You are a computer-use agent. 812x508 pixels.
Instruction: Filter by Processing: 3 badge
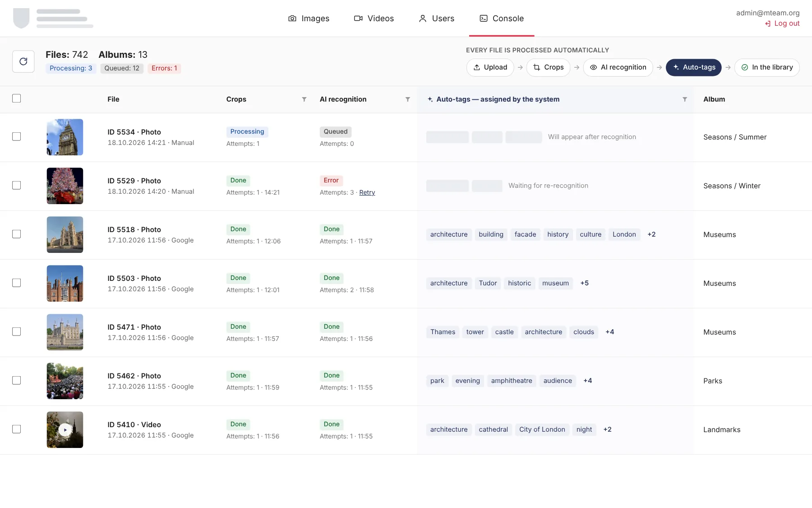[x=71, y=68]
